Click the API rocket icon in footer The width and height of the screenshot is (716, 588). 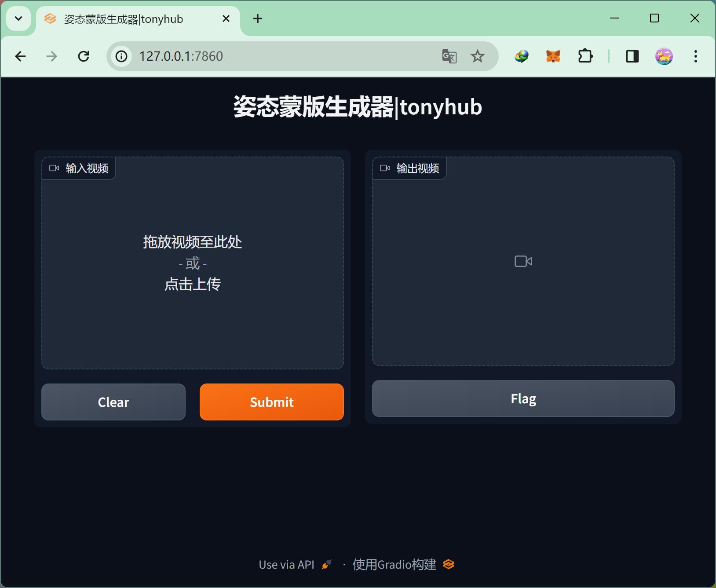tap(326, 565)
